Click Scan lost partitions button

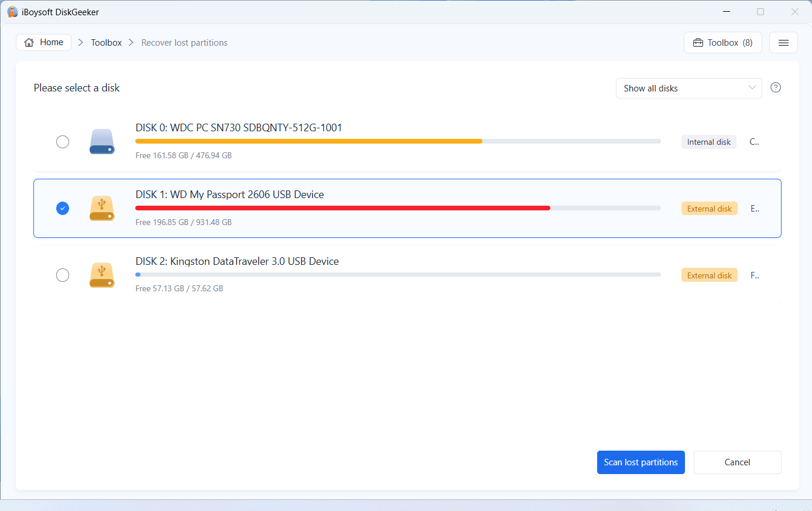(x=641, y=462)
